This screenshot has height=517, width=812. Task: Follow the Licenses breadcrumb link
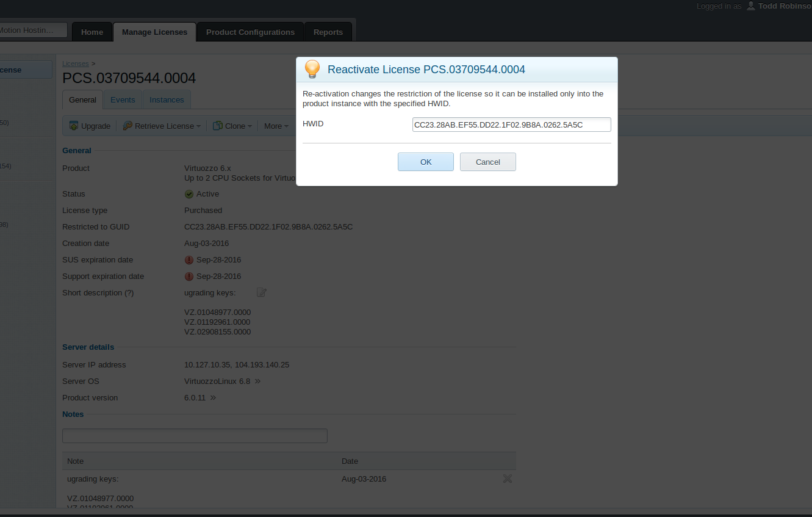pos(76,63)
